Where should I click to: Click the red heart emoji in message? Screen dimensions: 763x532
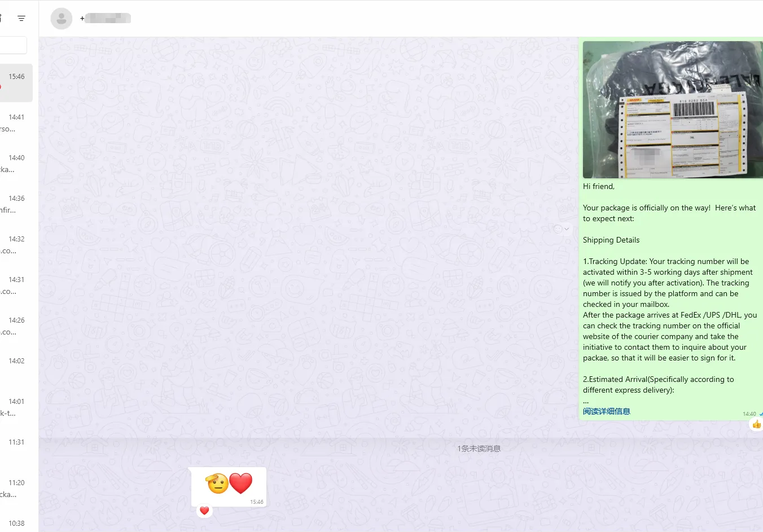point(241,483)
